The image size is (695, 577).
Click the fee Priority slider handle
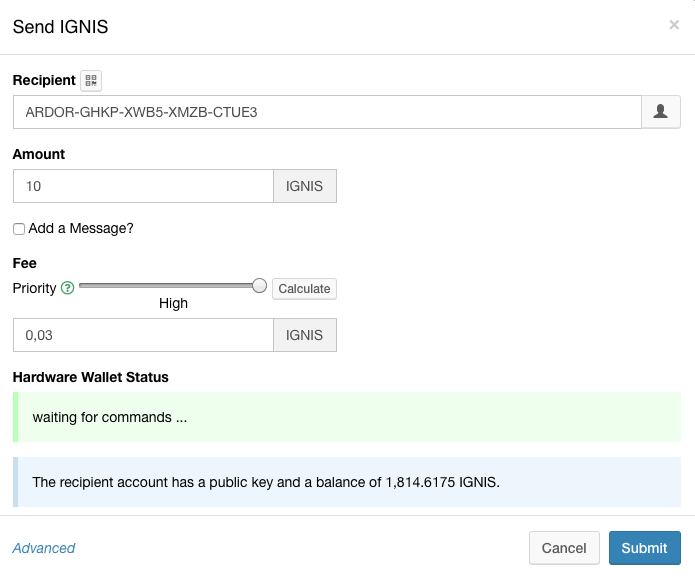pos(259,286)
